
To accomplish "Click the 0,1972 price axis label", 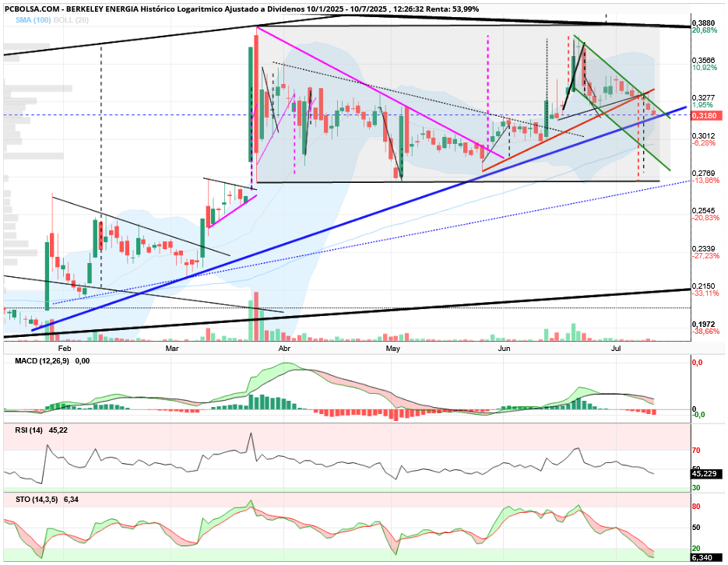I will click(703, 324).
